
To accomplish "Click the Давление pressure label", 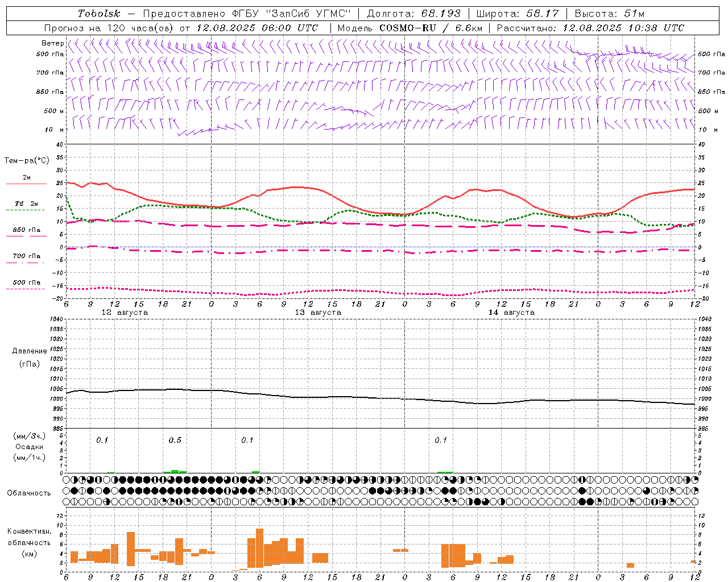I will point(30,351).
